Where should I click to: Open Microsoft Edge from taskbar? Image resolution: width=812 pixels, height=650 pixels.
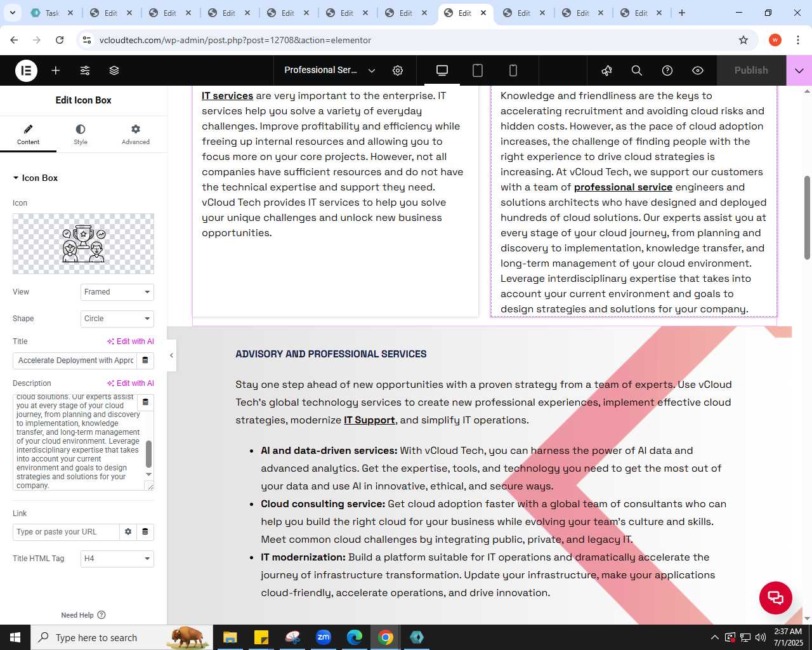click(355, 637)
